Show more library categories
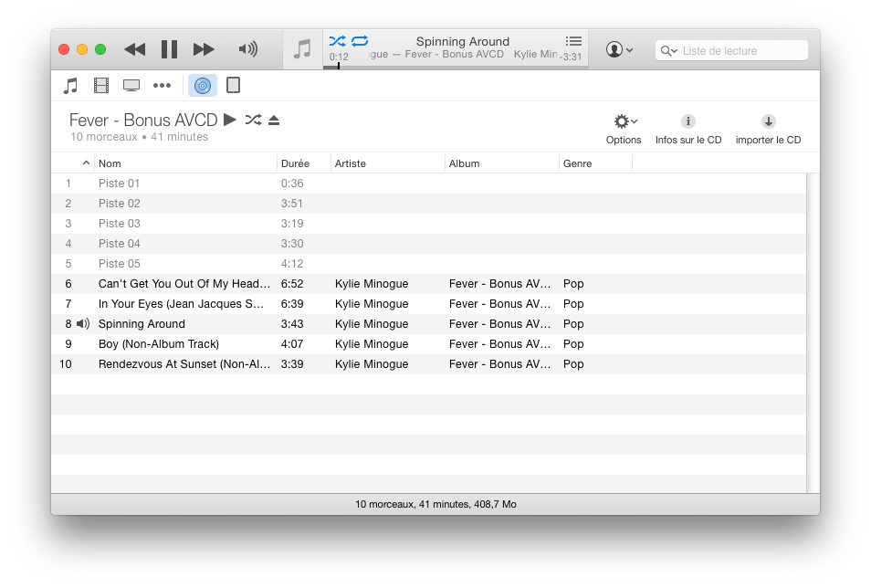Image resolution: width=871 pixels, height=588 pixels. tap(162, 86)
